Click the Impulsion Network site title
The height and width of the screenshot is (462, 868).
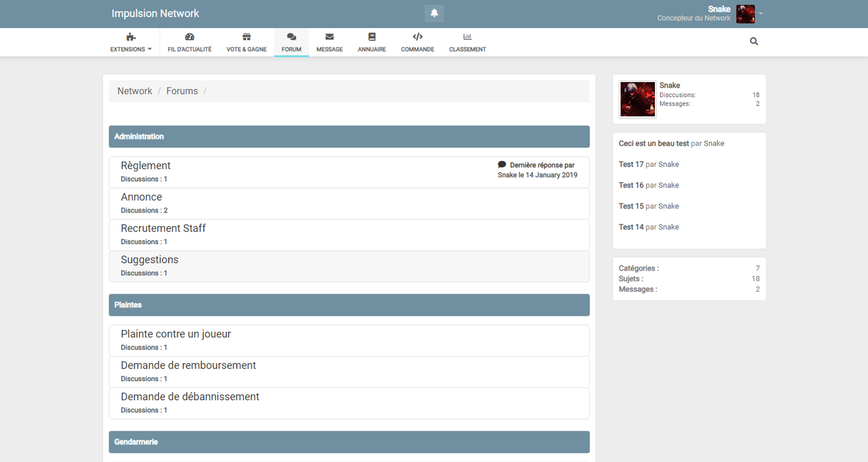point(155,14)
